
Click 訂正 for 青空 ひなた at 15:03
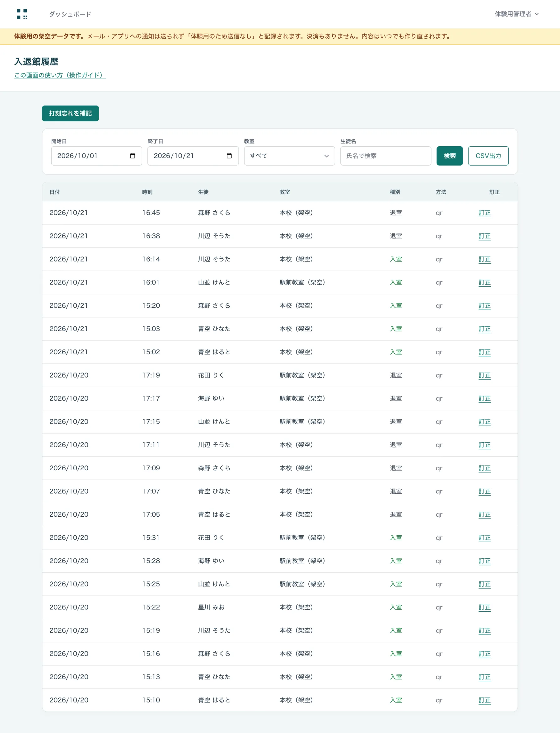click(485, 329)
